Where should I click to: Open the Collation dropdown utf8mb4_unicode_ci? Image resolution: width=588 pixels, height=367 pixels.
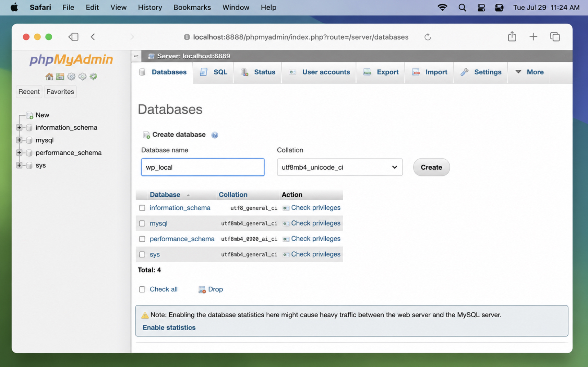(339, 167)
